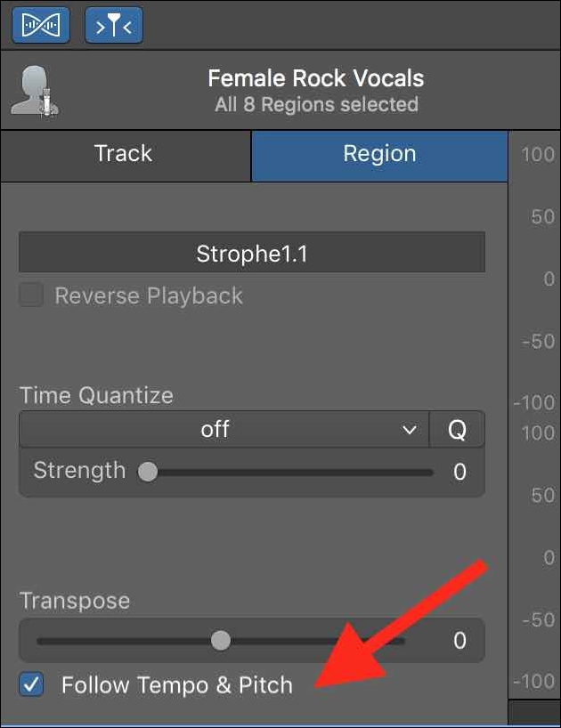The width and height of the screenshot is (561, 728).
Task: Click the -100 value on the pitch ruler
Action: click(534, 682)
